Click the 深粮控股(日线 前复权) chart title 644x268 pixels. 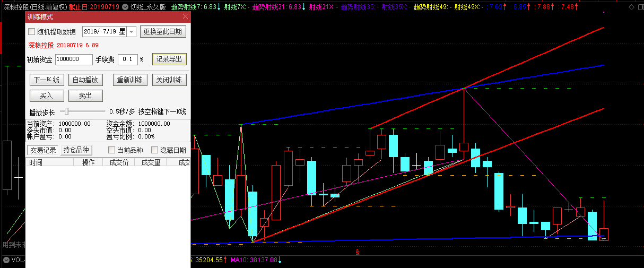click(x=35, y=7)
